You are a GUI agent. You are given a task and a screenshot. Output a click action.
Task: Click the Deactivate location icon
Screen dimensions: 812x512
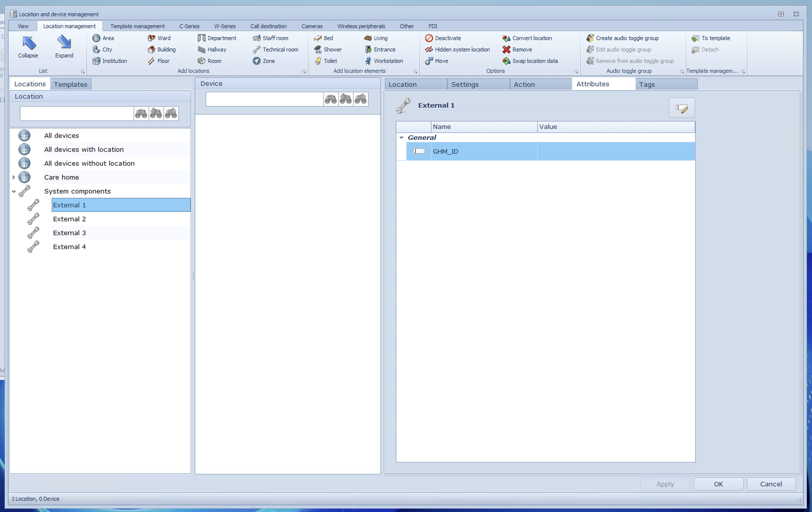(x=429, y=38)
